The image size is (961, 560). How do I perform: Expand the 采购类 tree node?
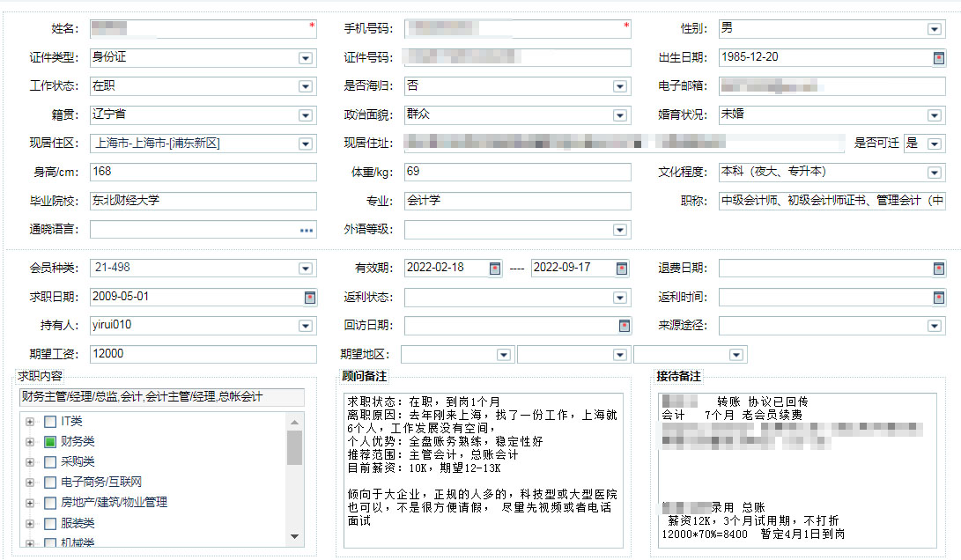click(29, 462)
